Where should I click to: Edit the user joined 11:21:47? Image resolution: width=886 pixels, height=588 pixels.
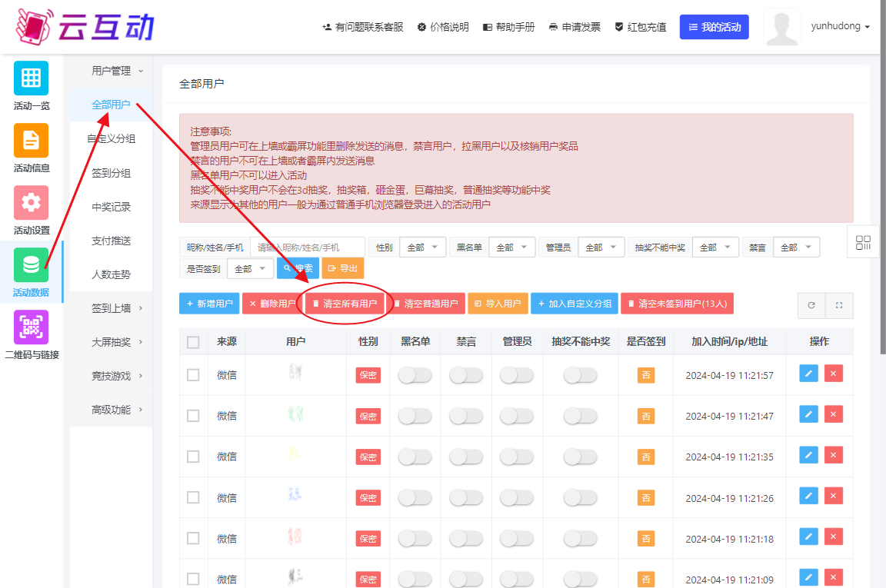(x=808, y=414)
